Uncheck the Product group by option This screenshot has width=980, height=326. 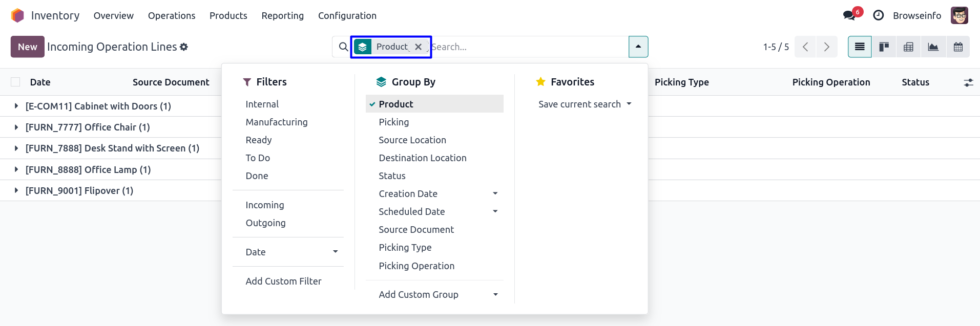point(395,104)
